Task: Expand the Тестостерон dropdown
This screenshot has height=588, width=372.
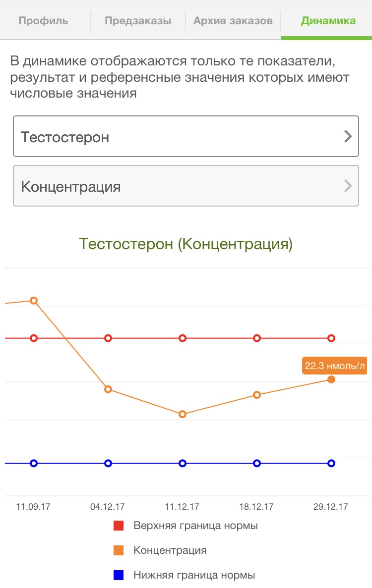Action: pos(186,136)
